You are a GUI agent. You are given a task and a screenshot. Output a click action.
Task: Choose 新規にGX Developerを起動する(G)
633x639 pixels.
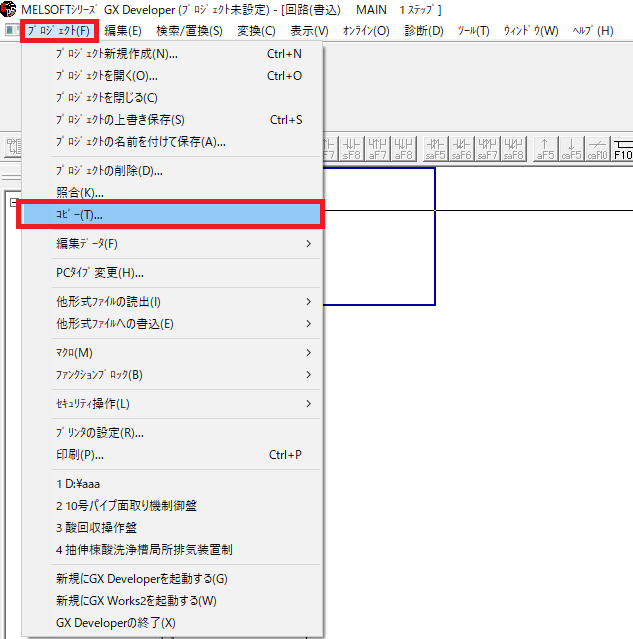(x=172, y=579)
